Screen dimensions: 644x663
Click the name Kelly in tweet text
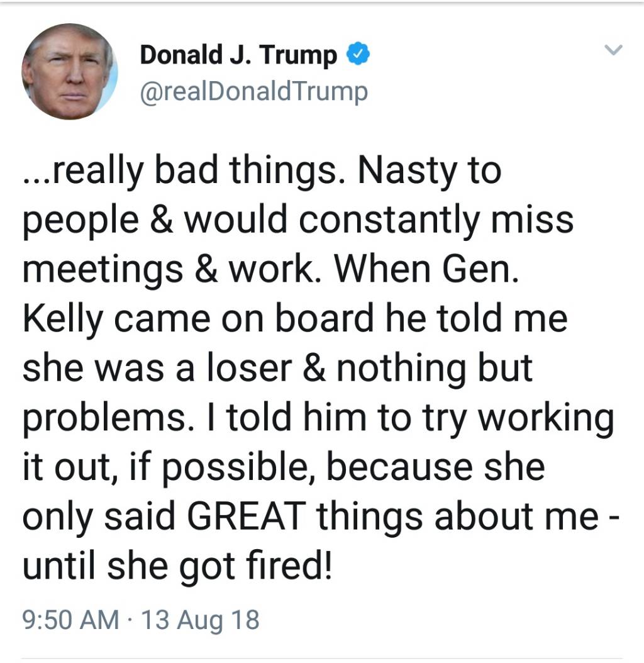[63, 319]
